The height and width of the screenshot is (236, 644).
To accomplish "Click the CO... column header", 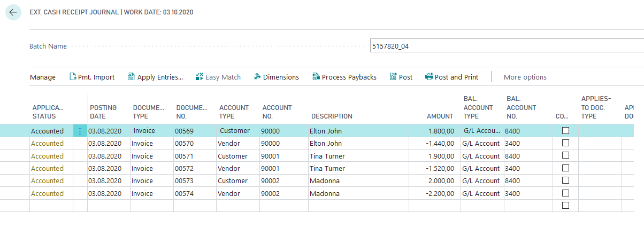I will click(562, 116).
